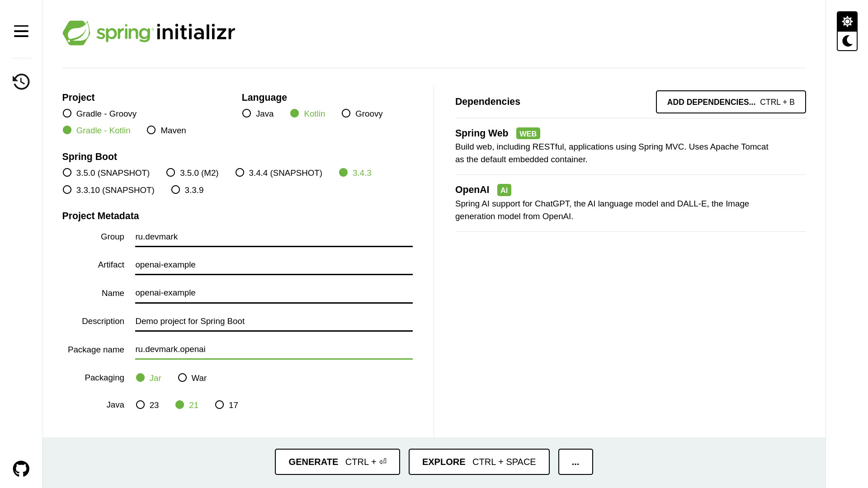The height and width of the screenshot is (488, 868).
Task: Set packaging to Jar
Action: point(148,378)
